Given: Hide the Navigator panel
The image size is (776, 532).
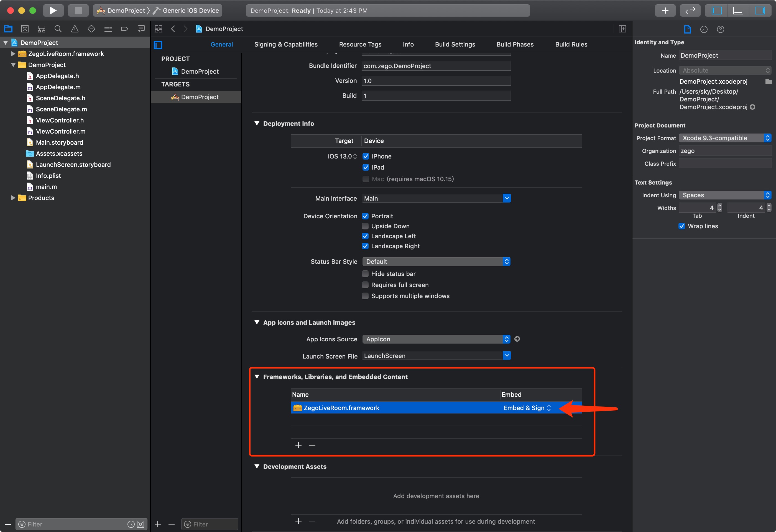Looking at the screenshot, I should (716, 10).
